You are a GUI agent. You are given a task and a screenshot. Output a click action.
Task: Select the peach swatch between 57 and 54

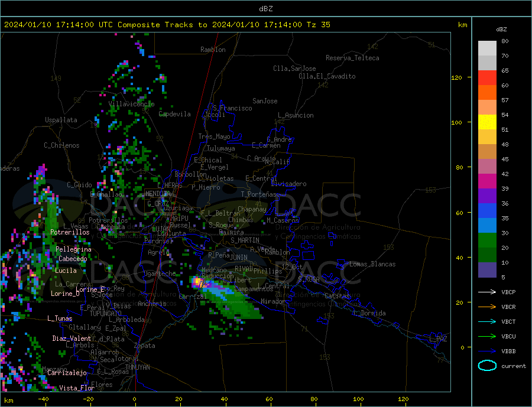[487, 107]
